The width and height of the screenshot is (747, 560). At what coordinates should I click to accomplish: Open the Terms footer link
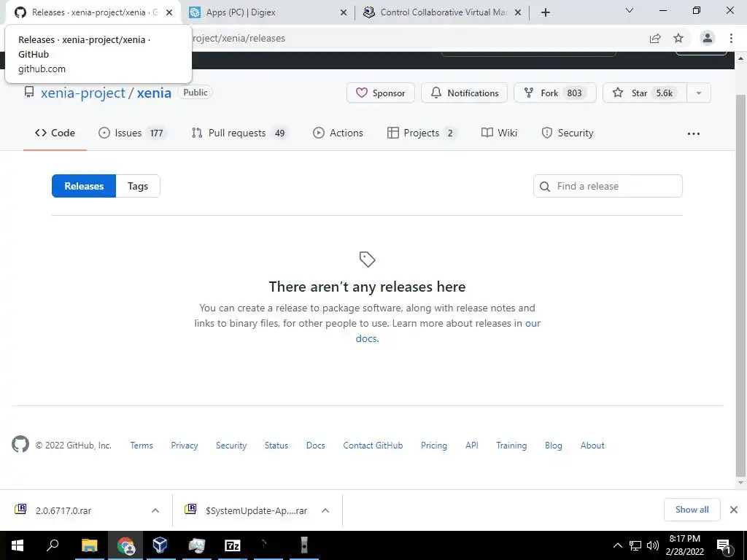coord(142,446)
